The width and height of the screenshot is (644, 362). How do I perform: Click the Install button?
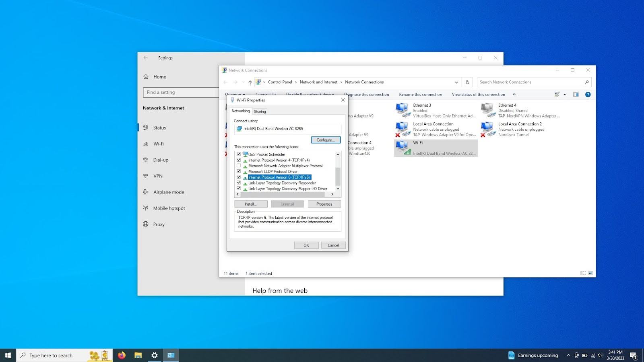click(251, 204)
